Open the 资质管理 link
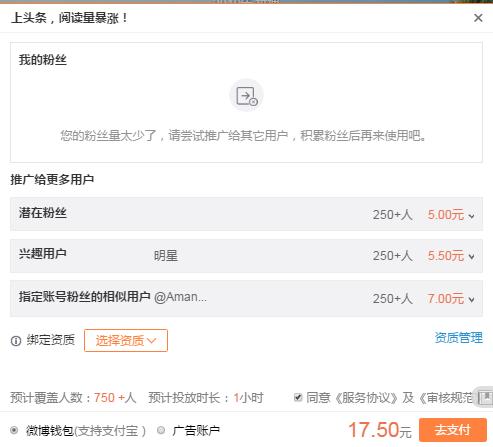 point(458,338)
